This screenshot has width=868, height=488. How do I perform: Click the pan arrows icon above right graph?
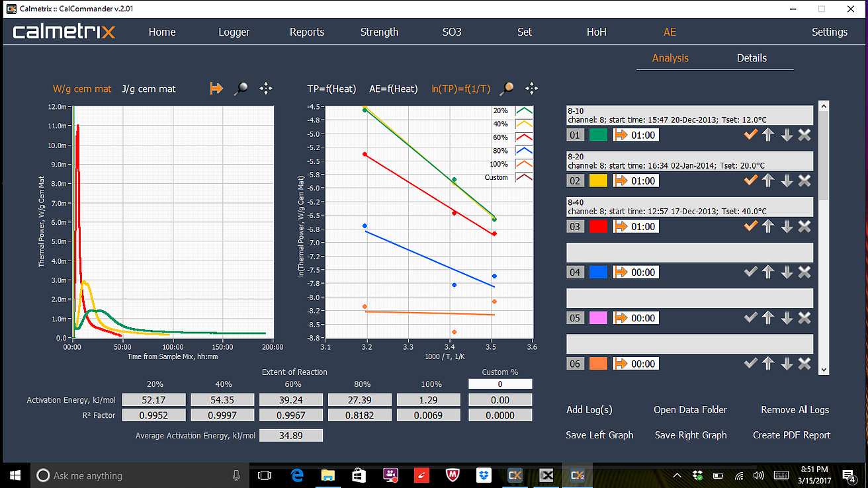click(x=531, y=89)
